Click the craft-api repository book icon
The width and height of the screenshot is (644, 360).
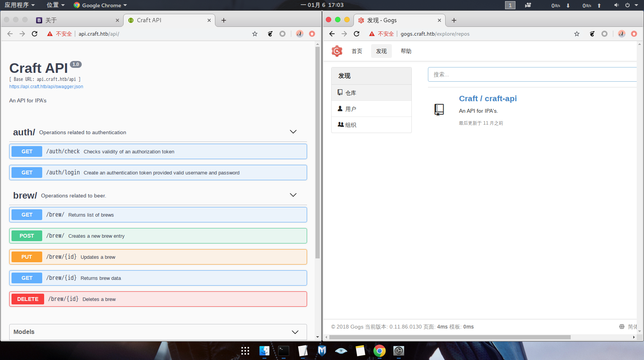(439, 110)
